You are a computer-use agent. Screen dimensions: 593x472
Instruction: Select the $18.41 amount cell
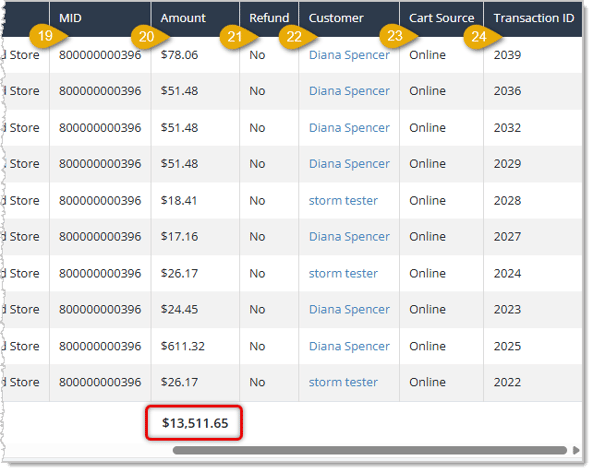[x=179, y=200]
